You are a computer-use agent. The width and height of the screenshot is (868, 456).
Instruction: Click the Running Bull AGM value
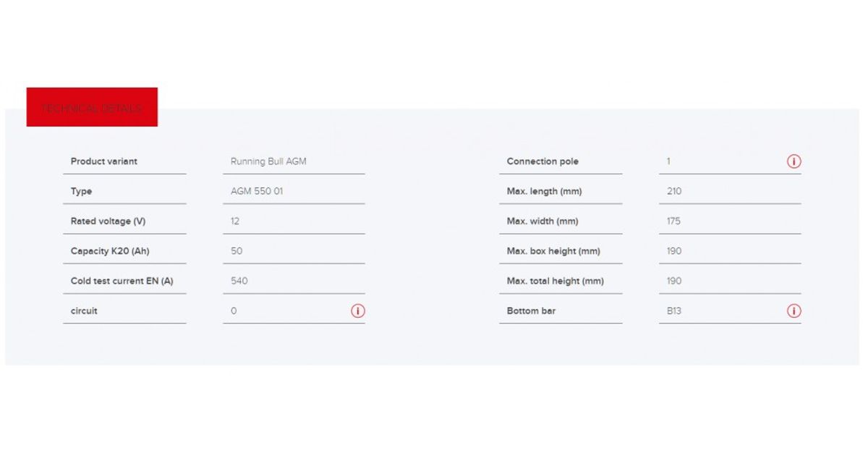pos(268,161)
